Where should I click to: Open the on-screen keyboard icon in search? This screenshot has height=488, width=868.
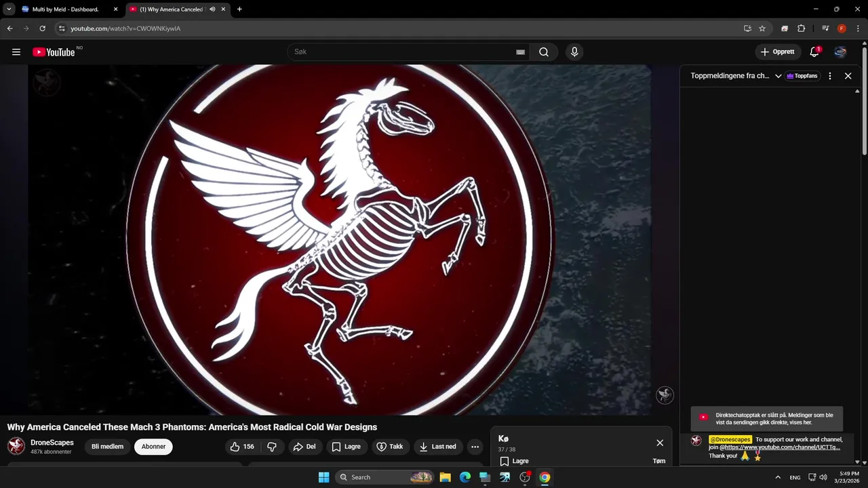pos(520,52)
